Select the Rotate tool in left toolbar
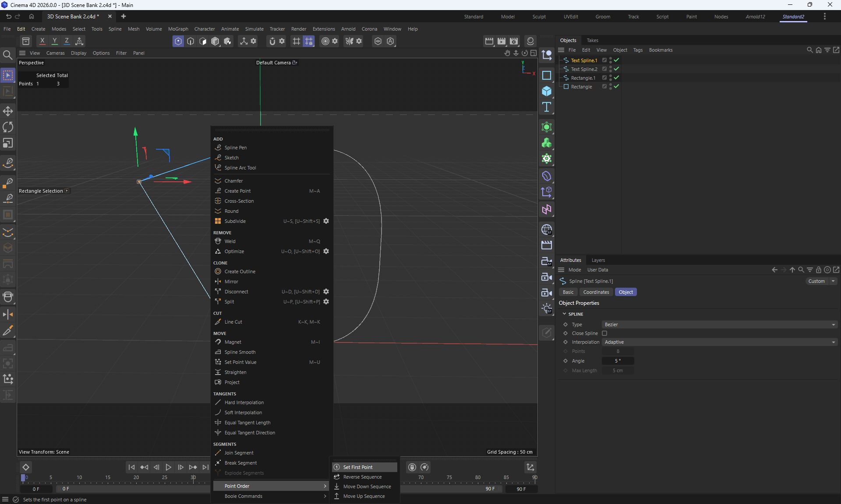 (x=8, y=127)
